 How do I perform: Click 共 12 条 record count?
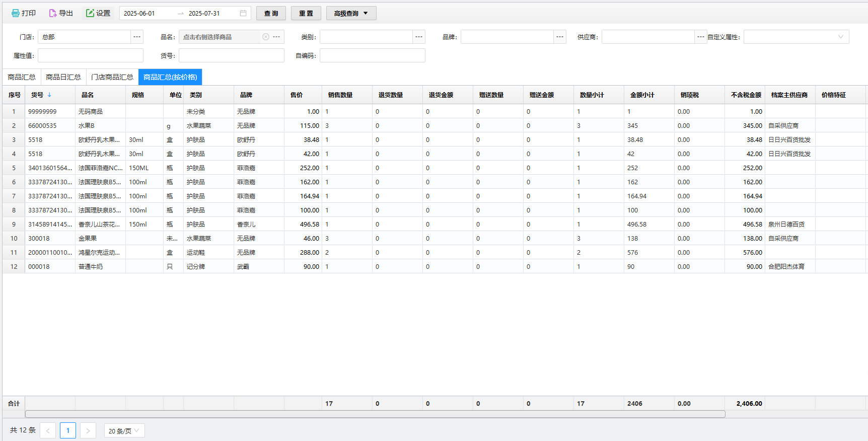(x=23, y=430)
